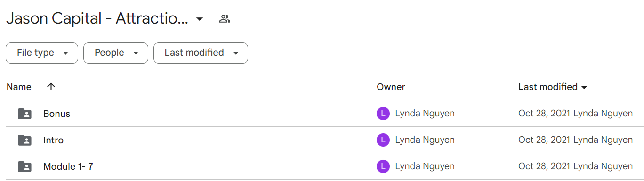Screen dimensions: 644x181
Task: Open the Module 1- 7 folder
Action: click(x=68, y=166)
